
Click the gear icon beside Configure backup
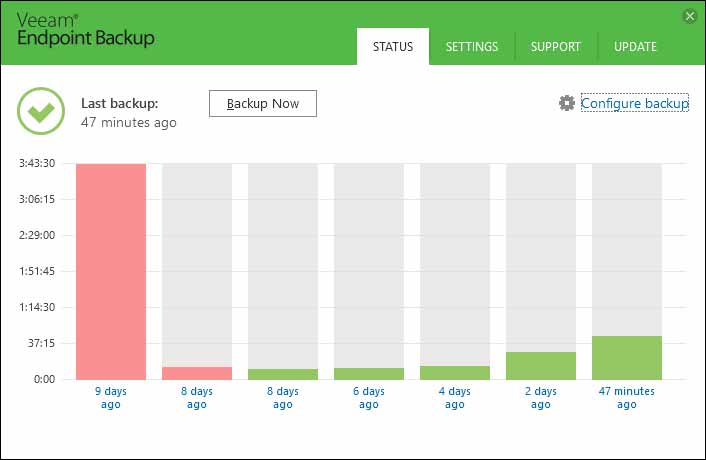567,103
